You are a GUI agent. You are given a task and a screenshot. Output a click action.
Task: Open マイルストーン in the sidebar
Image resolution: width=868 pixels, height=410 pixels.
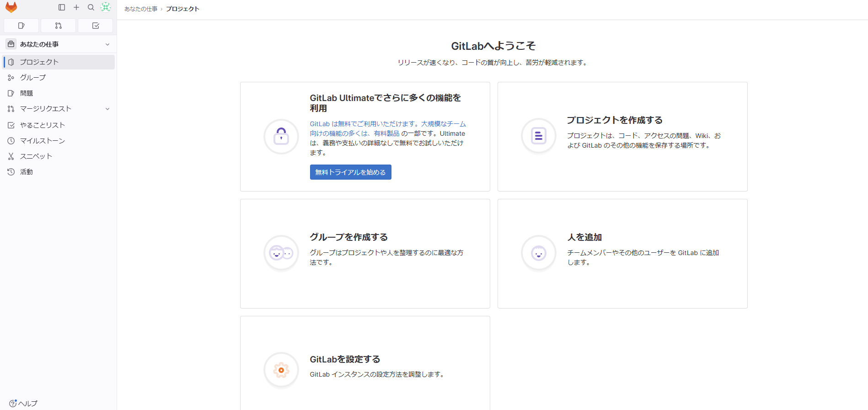tap(59, 141)
